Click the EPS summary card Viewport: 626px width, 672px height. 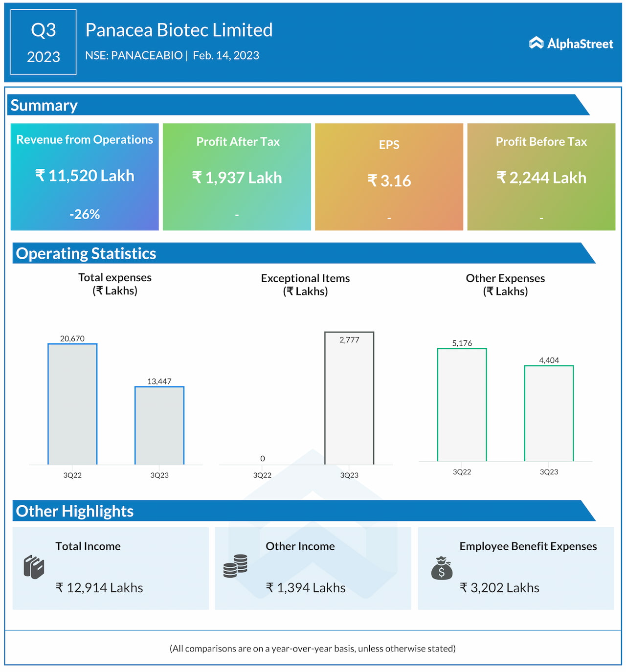click(x=389, y=177)
